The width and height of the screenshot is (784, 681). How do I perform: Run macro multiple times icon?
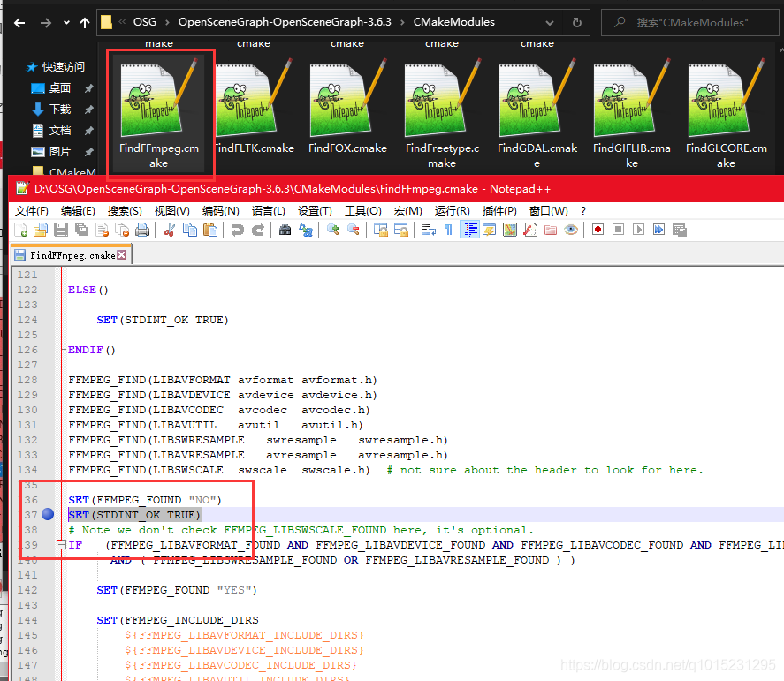(x=659, y=230)
